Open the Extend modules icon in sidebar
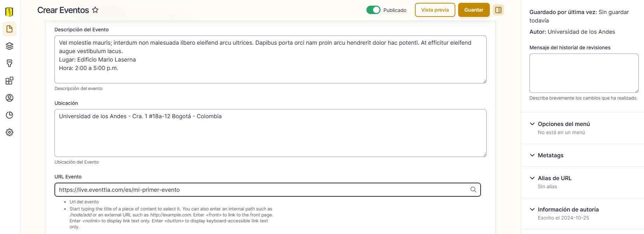This screenshot has height=234, width=644. pyautogui.click(x=9, y=81)
